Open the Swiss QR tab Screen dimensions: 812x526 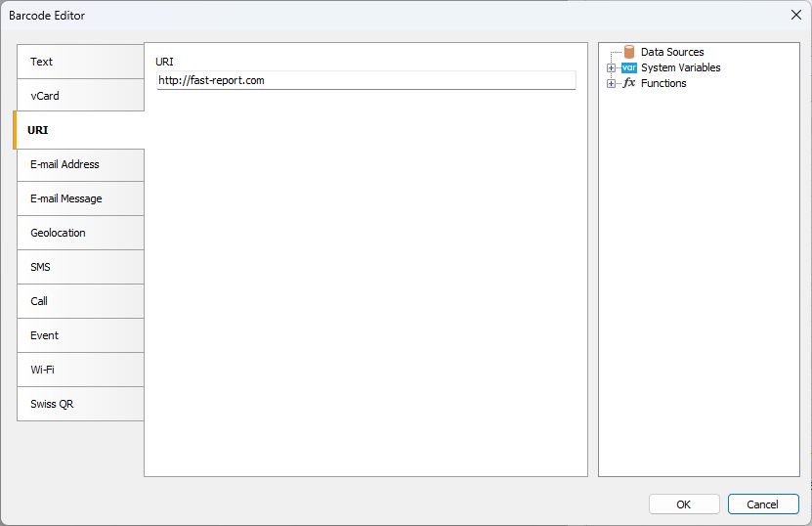(80, 404)
